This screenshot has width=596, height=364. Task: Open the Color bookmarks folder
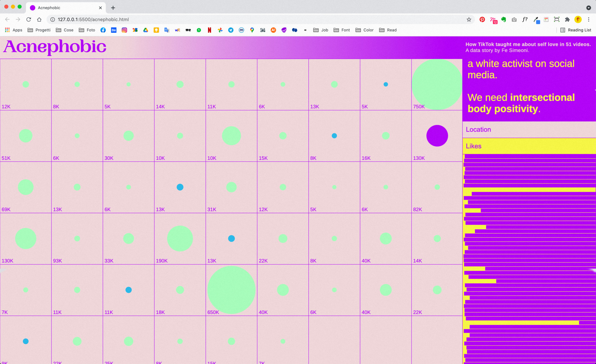coord(365,30)
